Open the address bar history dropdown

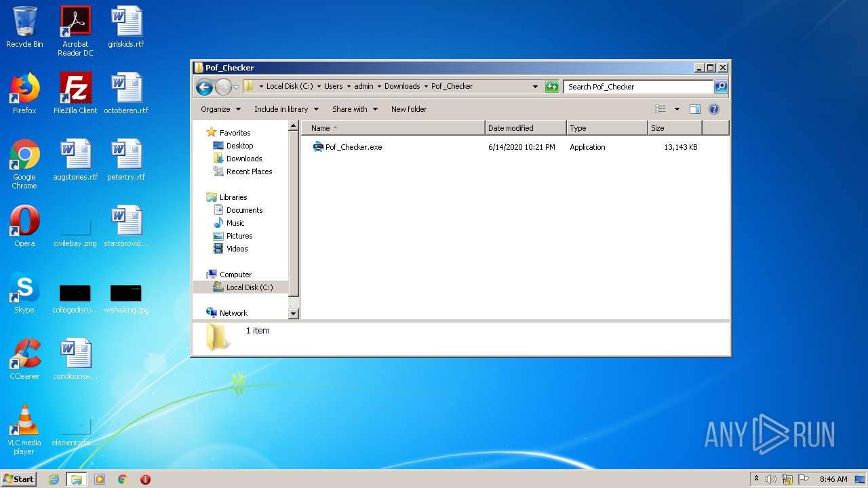(535, 87)
